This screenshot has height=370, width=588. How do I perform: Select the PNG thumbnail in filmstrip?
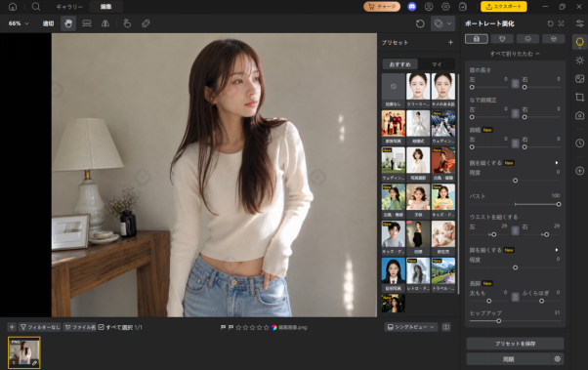24,352
